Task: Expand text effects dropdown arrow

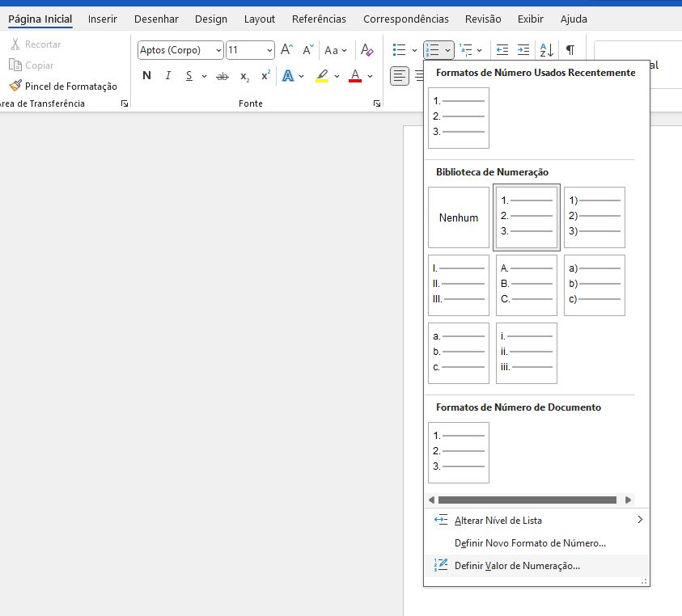Action: (x=302, y=77)
